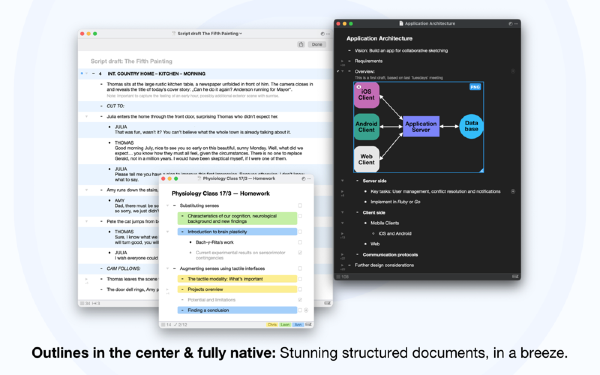Screen dimensions: 600x375
Task: Check the Substituting senses checkbox
Action: (300, 205)
